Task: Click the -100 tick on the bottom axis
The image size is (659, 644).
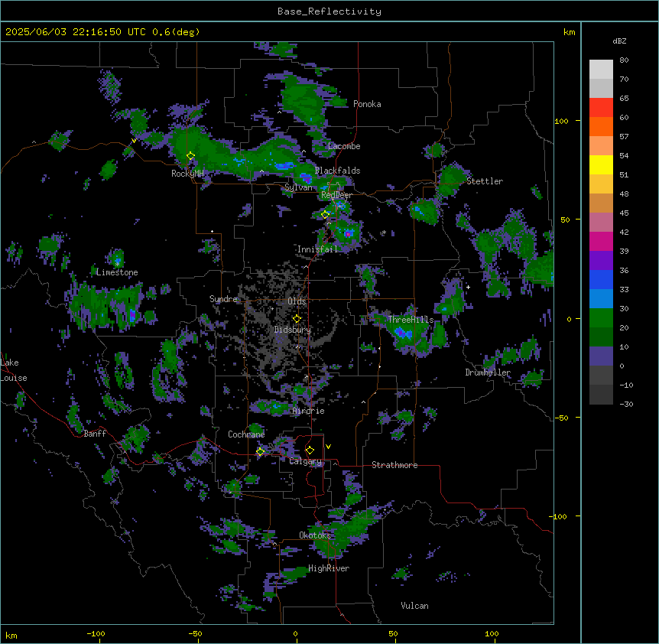Action: pyautogui.click(x=96, y=634)
